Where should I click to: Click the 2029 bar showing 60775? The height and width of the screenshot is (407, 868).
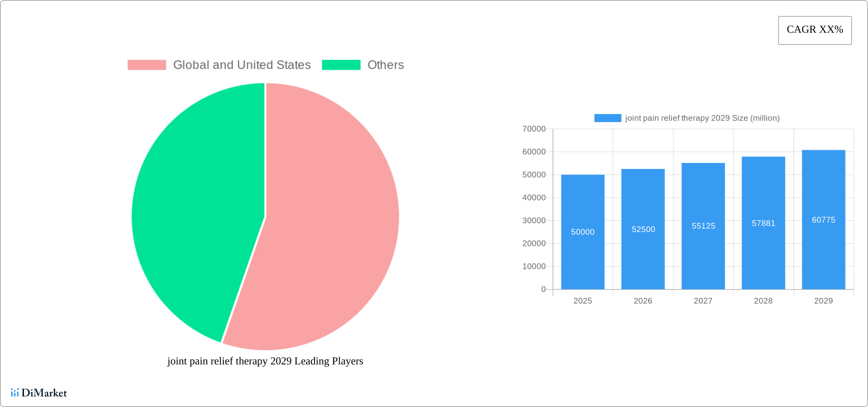tap(823, 219)
